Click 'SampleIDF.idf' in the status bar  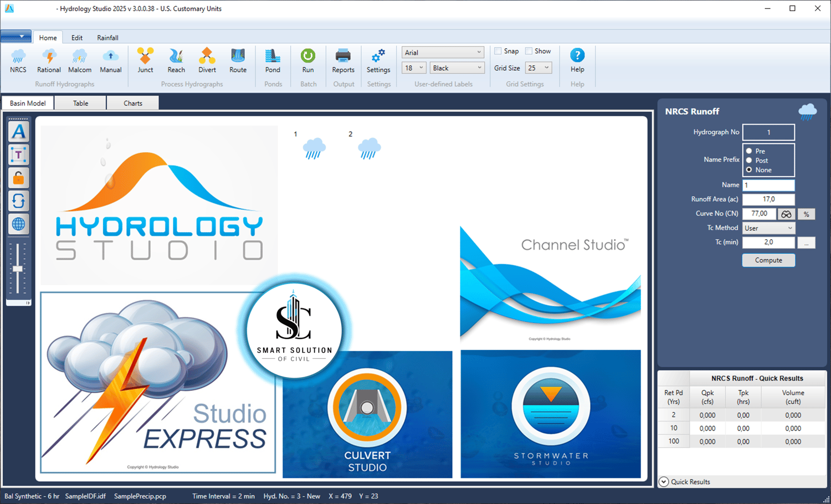[85, 496]
